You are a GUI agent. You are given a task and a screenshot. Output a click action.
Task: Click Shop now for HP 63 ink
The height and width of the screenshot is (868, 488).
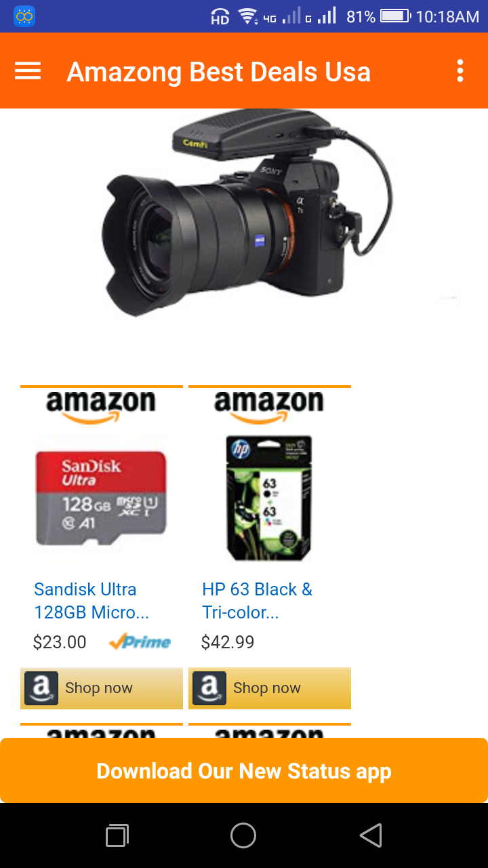(270, 688)
